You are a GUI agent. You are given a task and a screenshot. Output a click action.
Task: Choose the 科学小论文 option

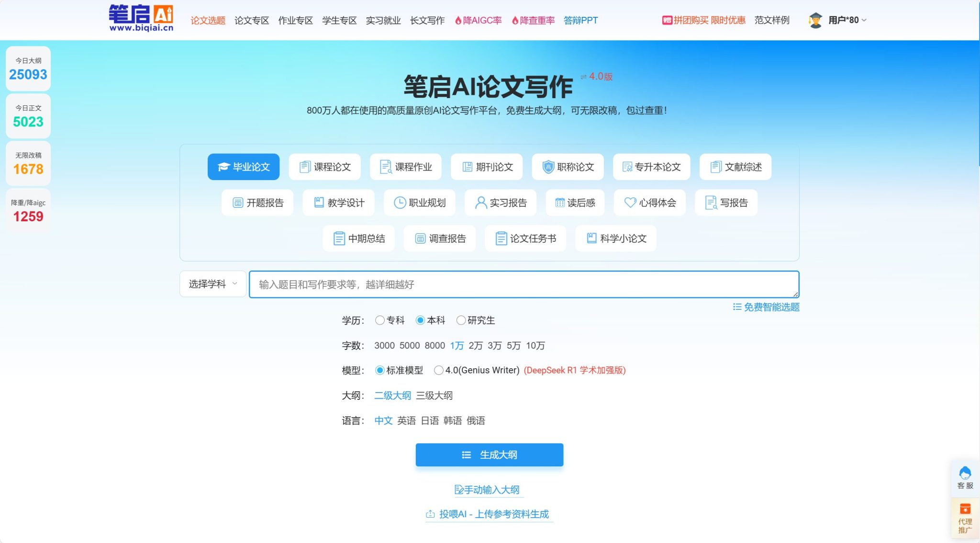[x=615, y=238]
